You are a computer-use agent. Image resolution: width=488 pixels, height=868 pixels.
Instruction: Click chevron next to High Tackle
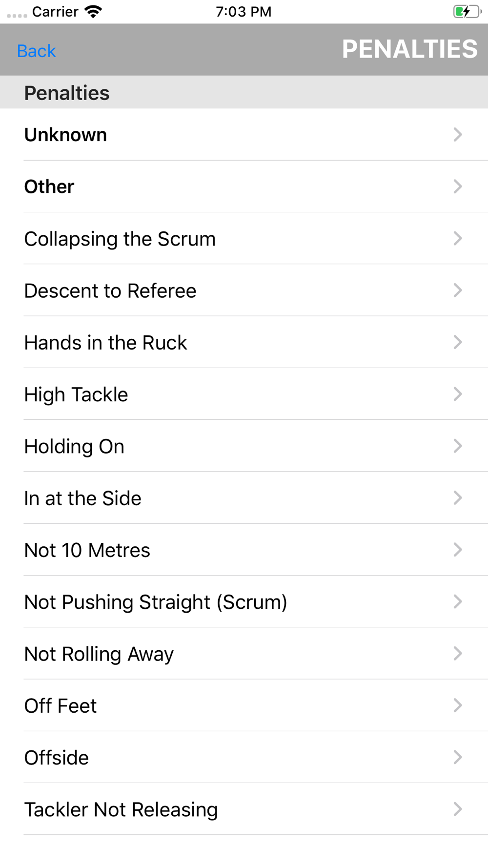457,394
